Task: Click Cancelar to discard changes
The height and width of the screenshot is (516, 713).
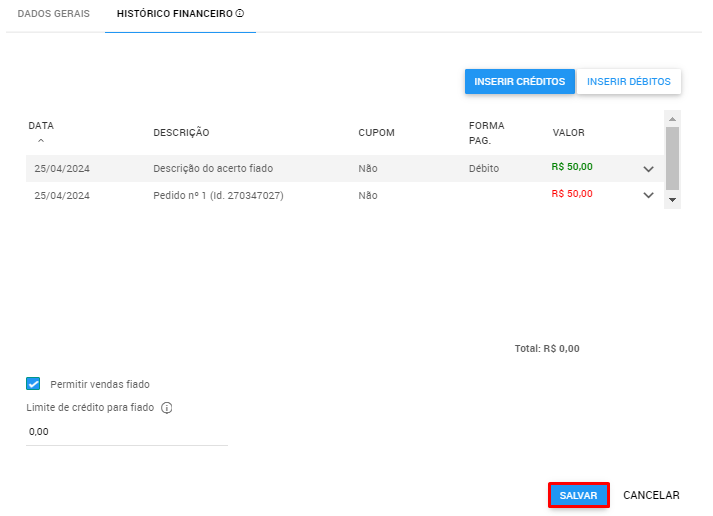Action: 651,495
